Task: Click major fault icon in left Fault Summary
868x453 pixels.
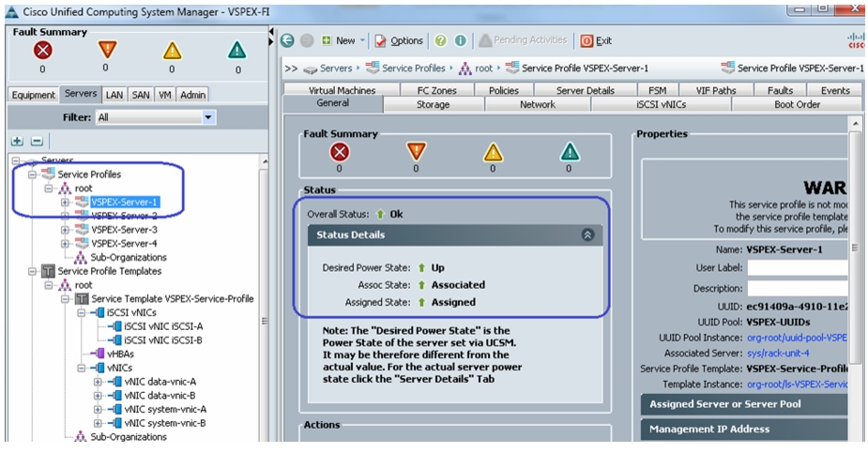Action: [107, 51]
